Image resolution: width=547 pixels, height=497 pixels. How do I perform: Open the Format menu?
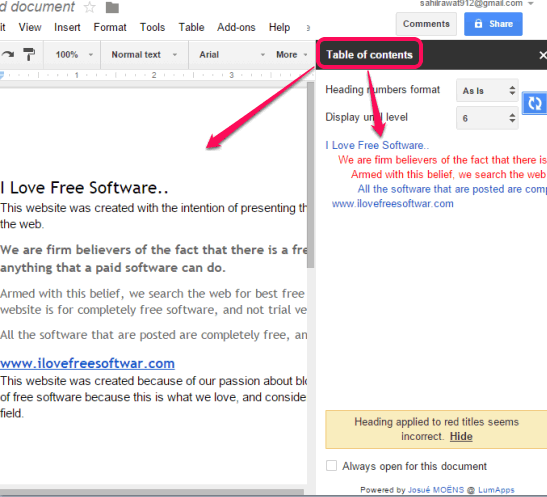[110, 27]
